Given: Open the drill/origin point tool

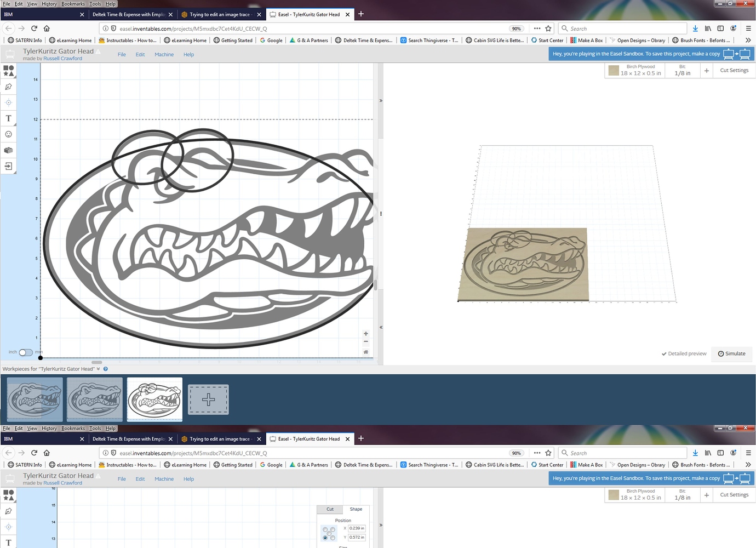Looking at the screenshot, I should coord(8,102).
